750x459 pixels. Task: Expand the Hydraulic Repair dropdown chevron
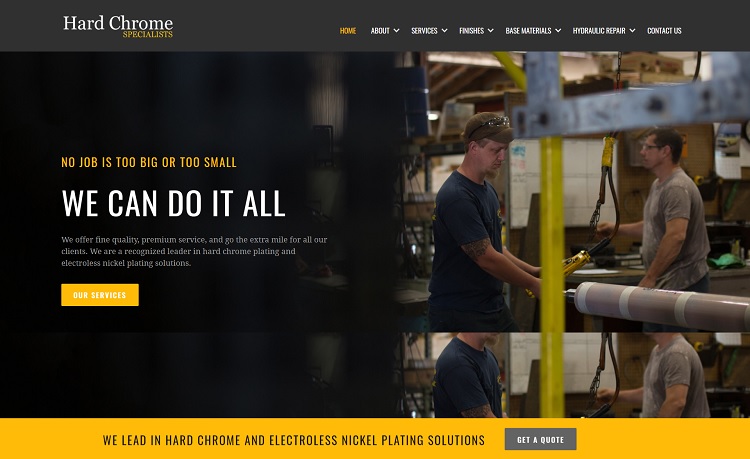pyautogui.click(x=632, y=31)
